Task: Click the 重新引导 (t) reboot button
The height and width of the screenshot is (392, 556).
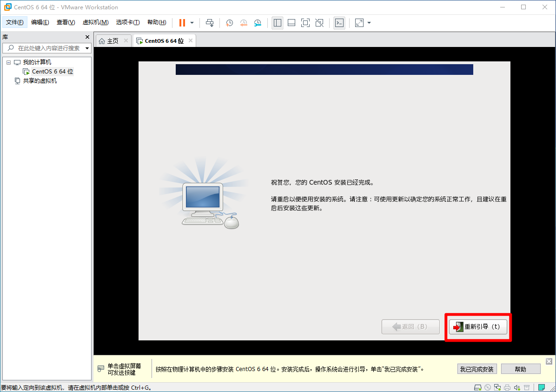Action: tap(477, 327)
